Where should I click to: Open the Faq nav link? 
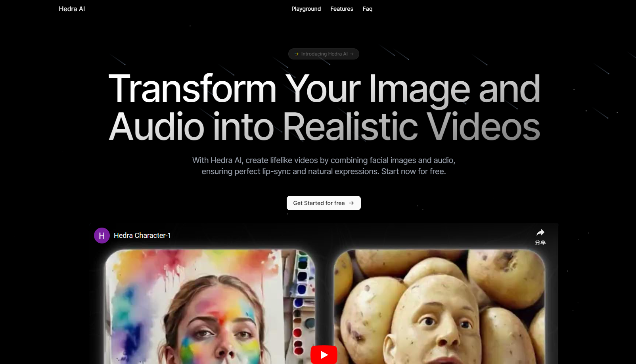pos(367,9)
